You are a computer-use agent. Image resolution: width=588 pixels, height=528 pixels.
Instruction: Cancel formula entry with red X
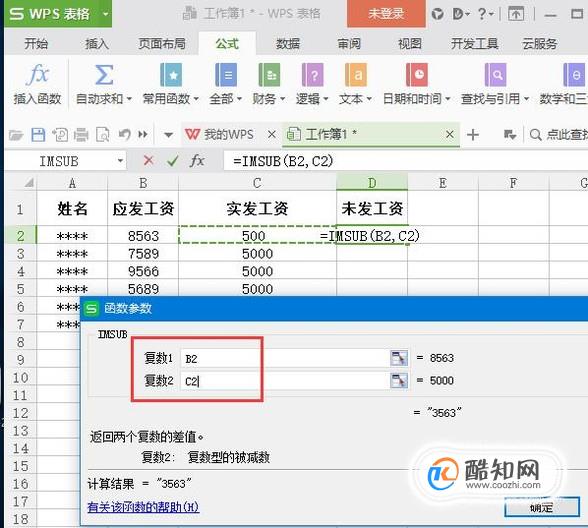tap(148, 161)
